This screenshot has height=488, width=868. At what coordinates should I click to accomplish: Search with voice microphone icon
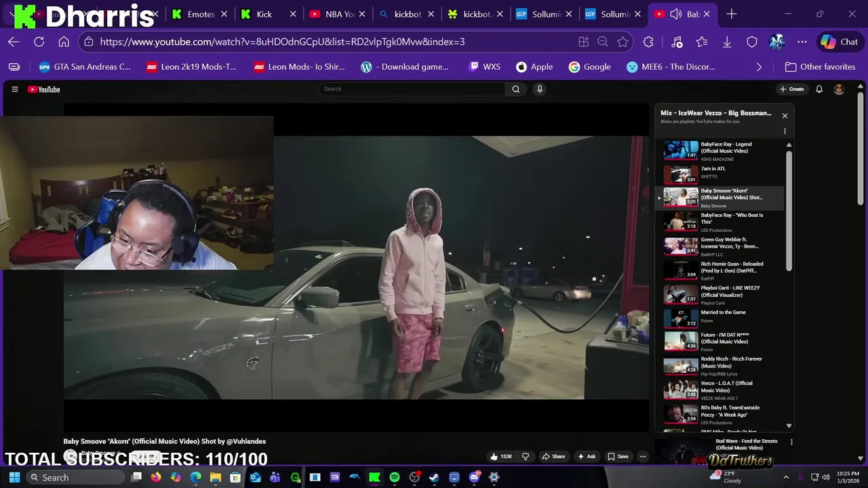(540, 89)
